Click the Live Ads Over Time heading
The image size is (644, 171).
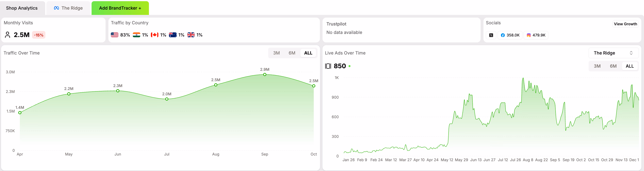click(345, 53)
